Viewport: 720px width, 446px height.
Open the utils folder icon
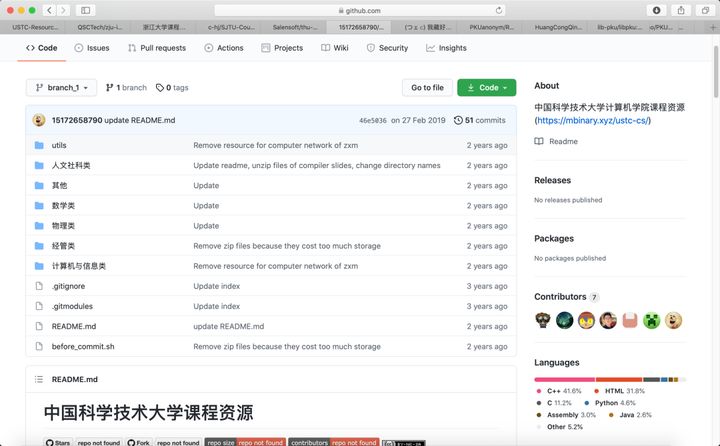(39, 145)
